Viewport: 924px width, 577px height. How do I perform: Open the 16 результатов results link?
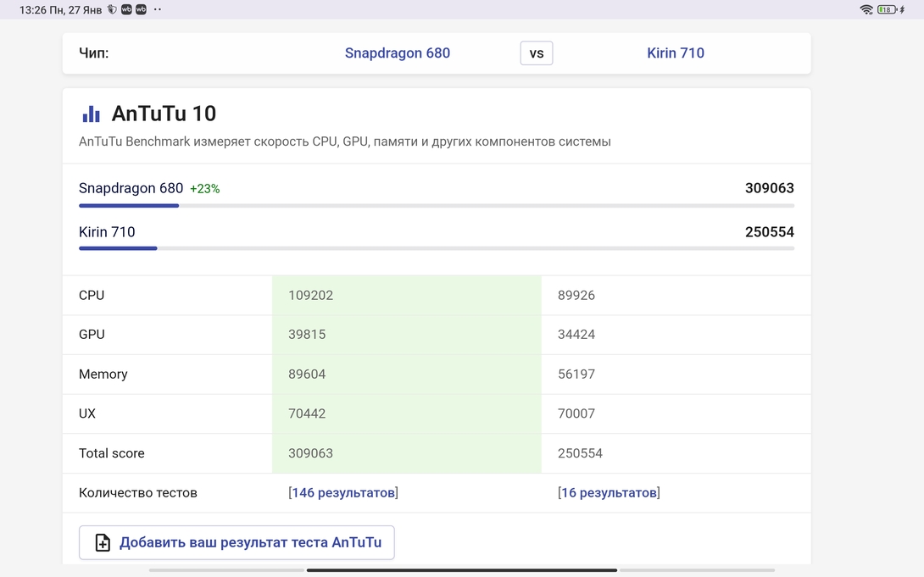point(608,492)
